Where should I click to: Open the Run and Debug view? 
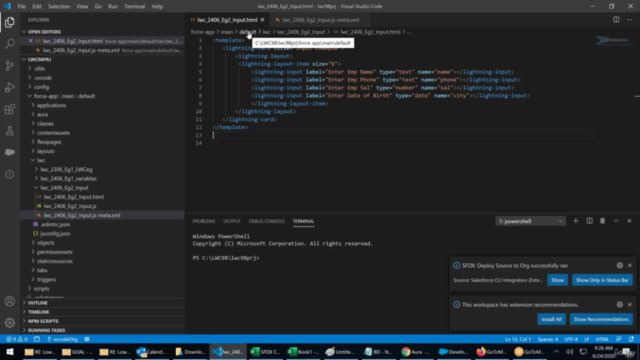tap(10, 87)
